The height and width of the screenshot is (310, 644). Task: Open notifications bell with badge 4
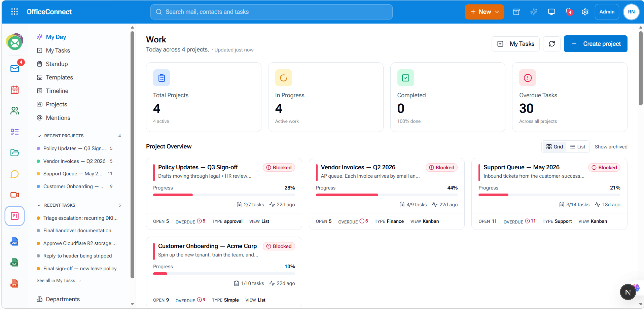569,12
